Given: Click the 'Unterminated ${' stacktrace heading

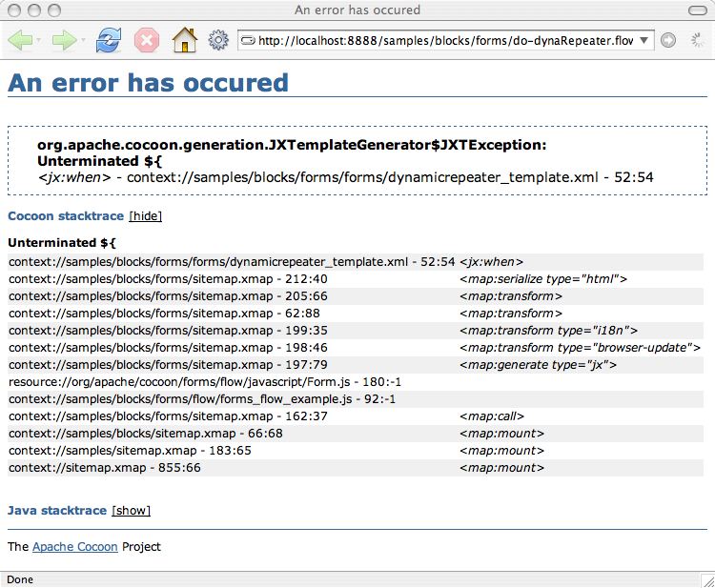Looking at the screenshot, I should 62,243.
